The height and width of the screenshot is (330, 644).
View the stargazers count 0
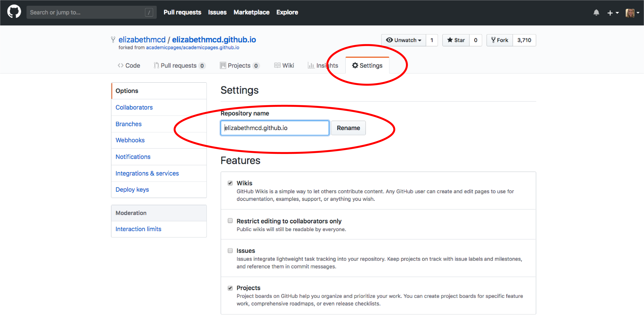(x=475, y=40)
